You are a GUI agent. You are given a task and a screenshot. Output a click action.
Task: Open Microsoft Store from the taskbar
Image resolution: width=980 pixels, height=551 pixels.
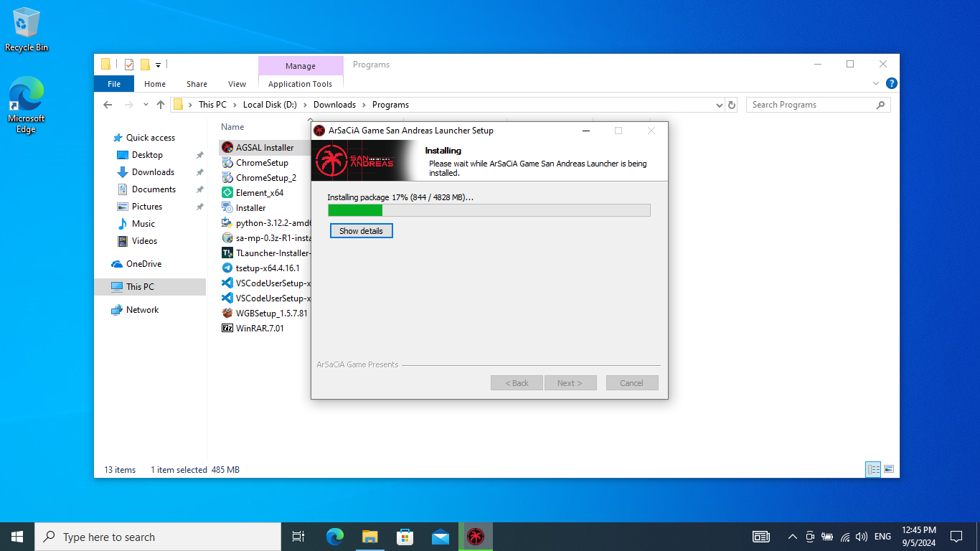(405, 536)
